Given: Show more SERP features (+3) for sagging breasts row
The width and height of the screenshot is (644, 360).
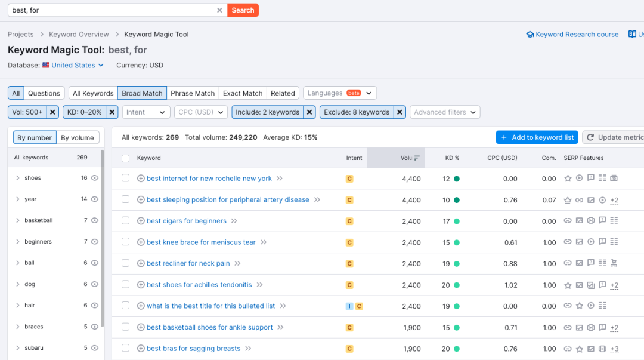Looking at the screenshot, I should tap(614, 349).
